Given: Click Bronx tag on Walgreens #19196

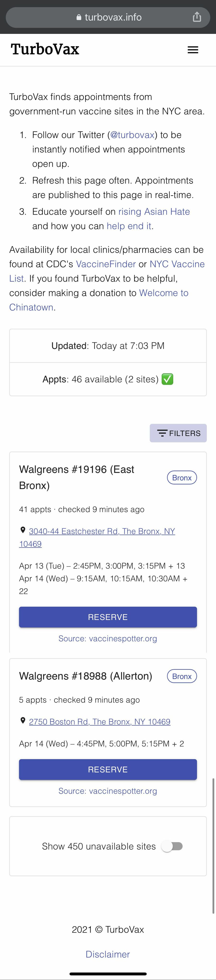Looking at the screenshot, I should point(182,478).
